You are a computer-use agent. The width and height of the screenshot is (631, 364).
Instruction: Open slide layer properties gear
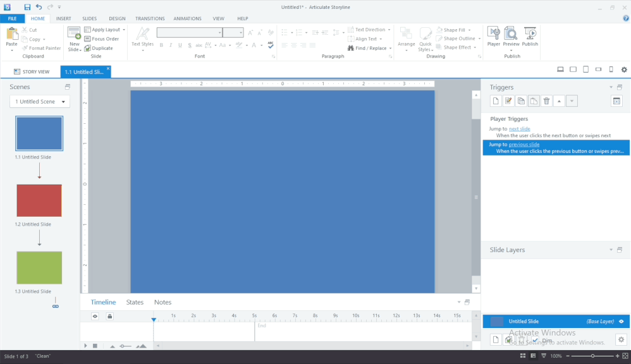coord(620,340)
